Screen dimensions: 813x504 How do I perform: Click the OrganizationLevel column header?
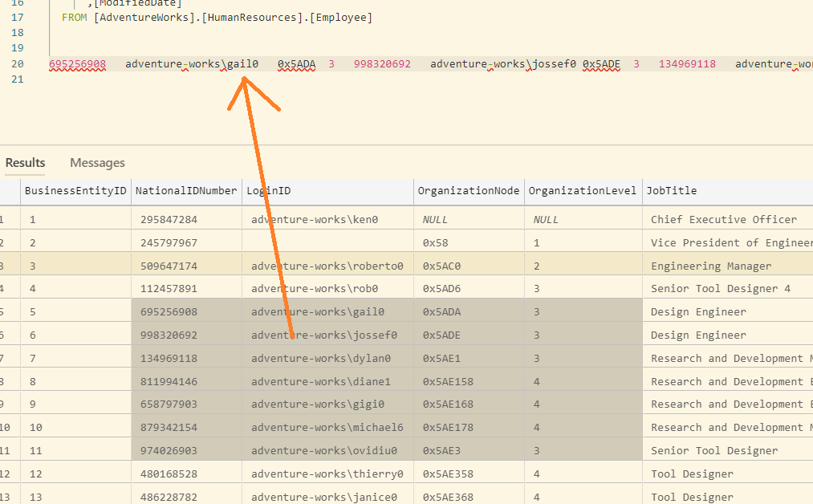[x=583, y=191]
